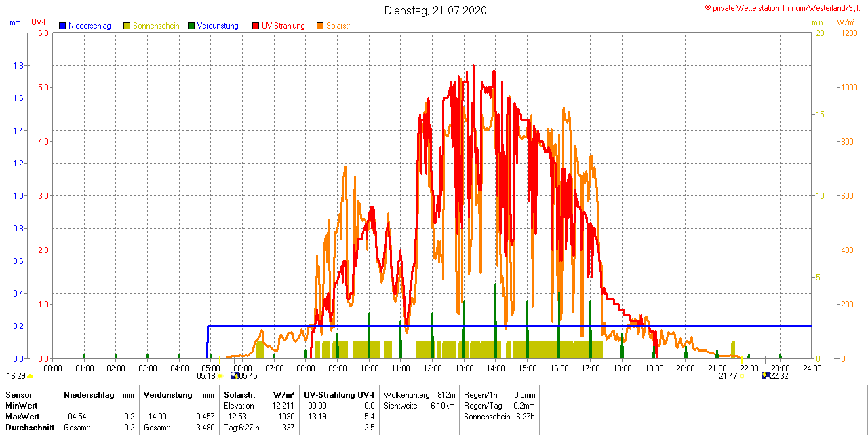The width and height of the screenshot is (868, 435).
Task: Select the Verdunstung legend label
Action: pyautogui.click(x=218, y=26)
